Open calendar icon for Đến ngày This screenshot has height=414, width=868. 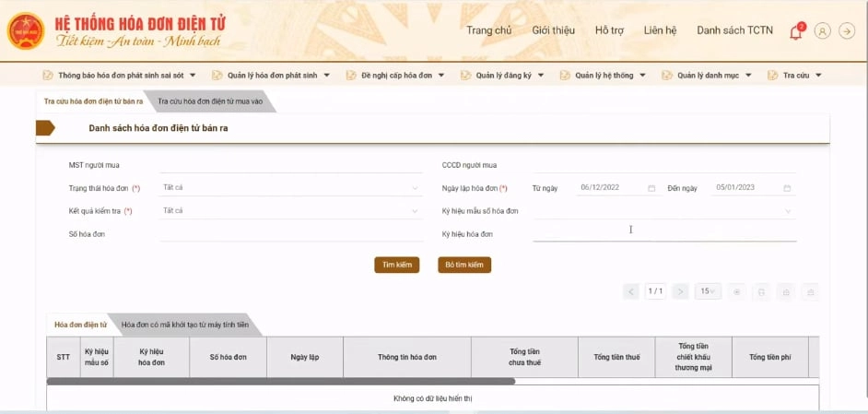[787, 188]
